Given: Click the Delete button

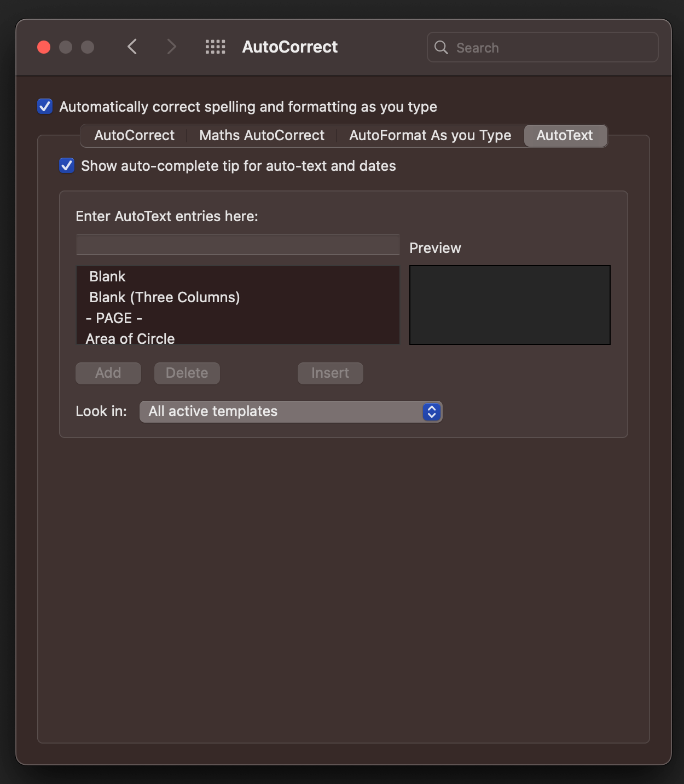Looking at the screenshot, I should 187,373.
